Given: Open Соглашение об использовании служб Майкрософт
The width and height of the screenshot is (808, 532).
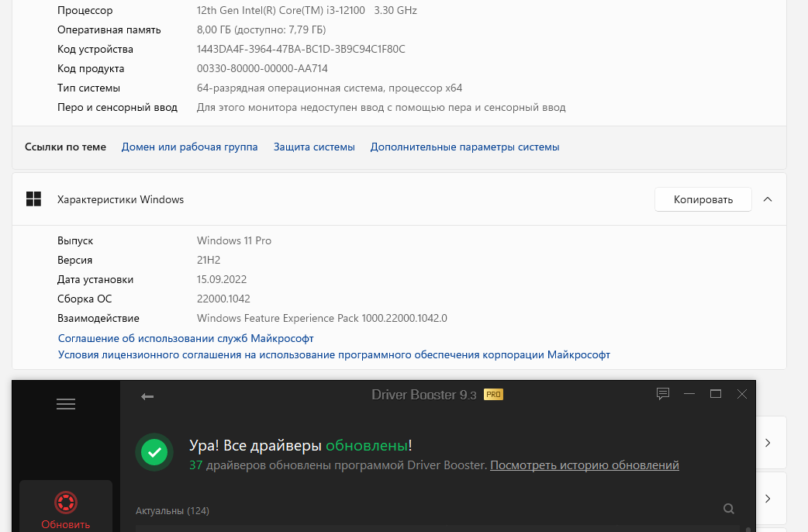Looking at the screenshot, I should 186,339.
